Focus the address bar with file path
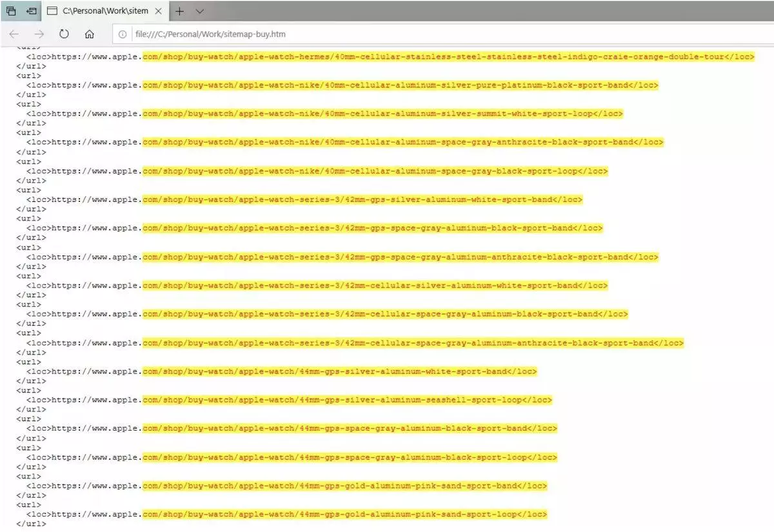 coord(442,34)
